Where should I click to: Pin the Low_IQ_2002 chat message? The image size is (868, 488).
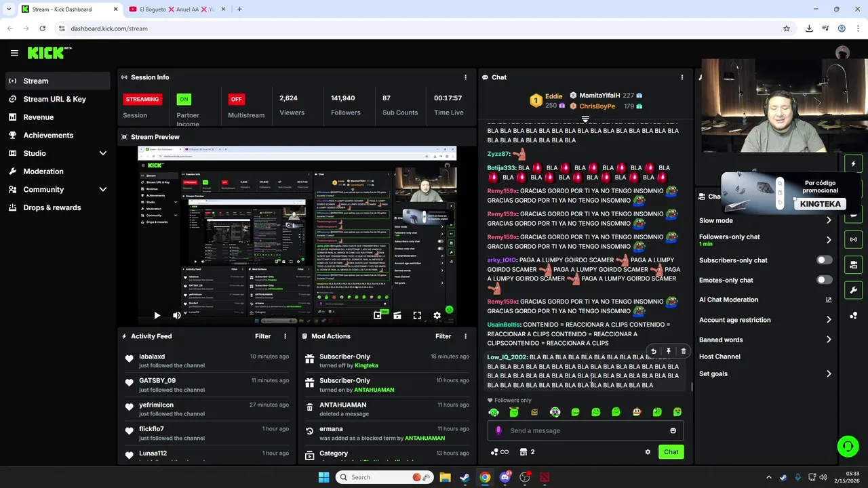(668, 351)
